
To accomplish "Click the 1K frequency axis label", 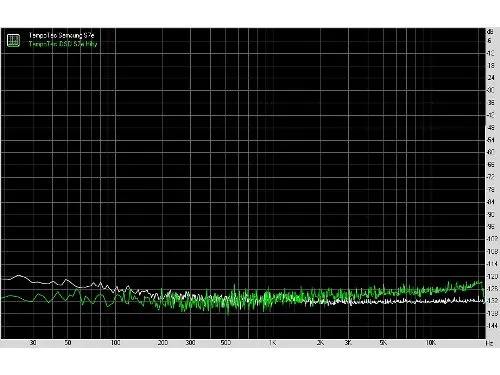I will pyautogui.click(x=273, y=343).
